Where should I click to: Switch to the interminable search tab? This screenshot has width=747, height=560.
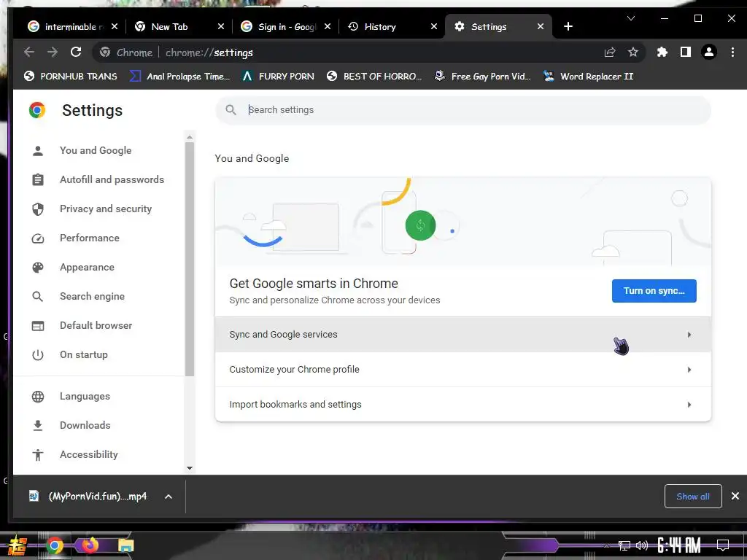point(72,27)
